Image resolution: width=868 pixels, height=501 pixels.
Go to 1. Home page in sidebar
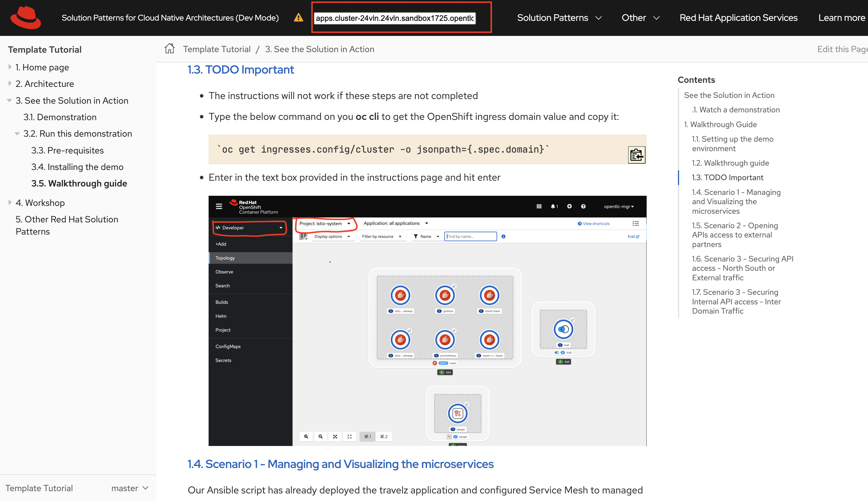pyautogui.click(x=42, y=67)
